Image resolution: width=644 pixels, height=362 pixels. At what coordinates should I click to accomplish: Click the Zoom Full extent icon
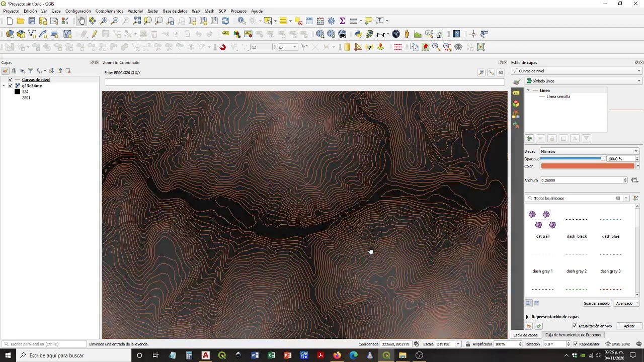tap(137, 21)
